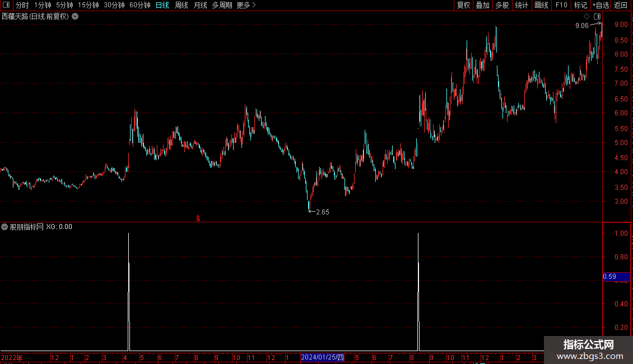This screenshot has width=633, height=364.
Task: Click the 标记 mark button
Action: [x=580, y=5]
